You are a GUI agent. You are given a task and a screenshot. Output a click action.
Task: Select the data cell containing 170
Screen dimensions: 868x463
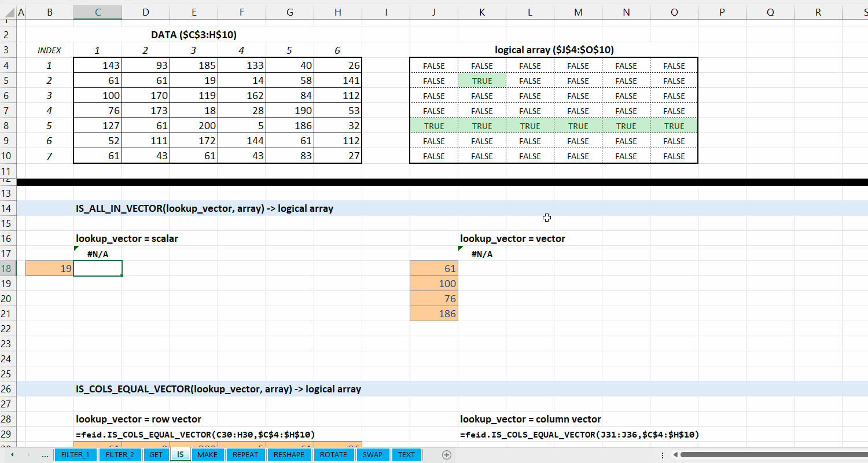click(146, 95)
